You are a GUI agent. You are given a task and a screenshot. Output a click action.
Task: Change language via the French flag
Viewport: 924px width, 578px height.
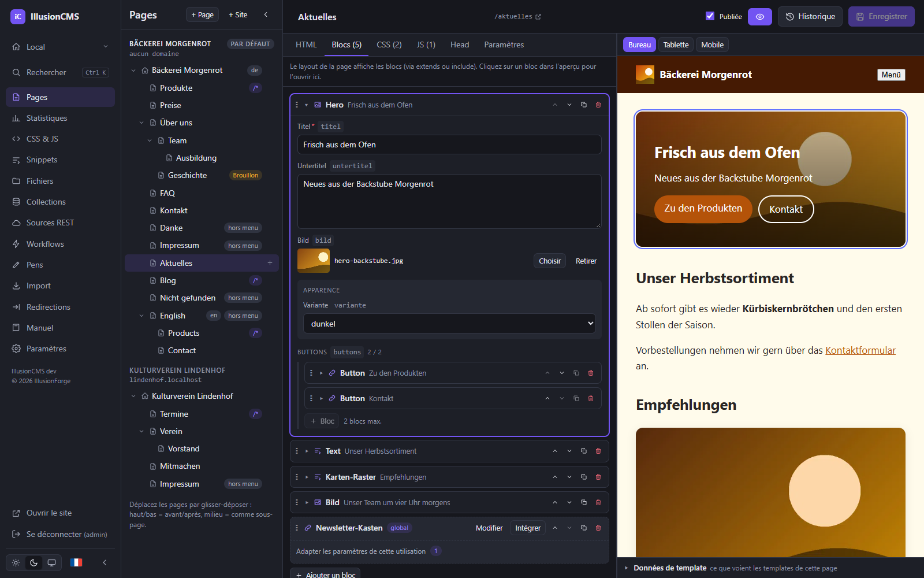76,562
